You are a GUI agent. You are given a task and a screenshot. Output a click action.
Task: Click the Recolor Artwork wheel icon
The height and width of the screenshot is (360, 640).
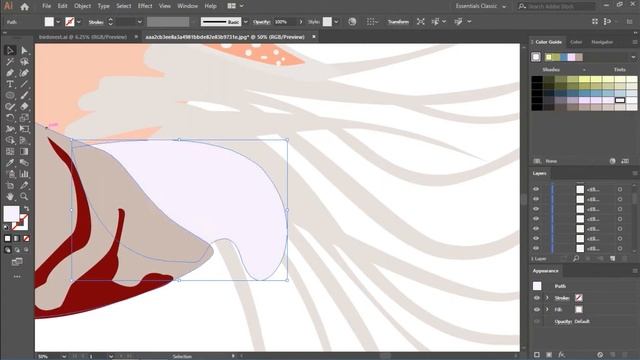(x=352, y=22)
